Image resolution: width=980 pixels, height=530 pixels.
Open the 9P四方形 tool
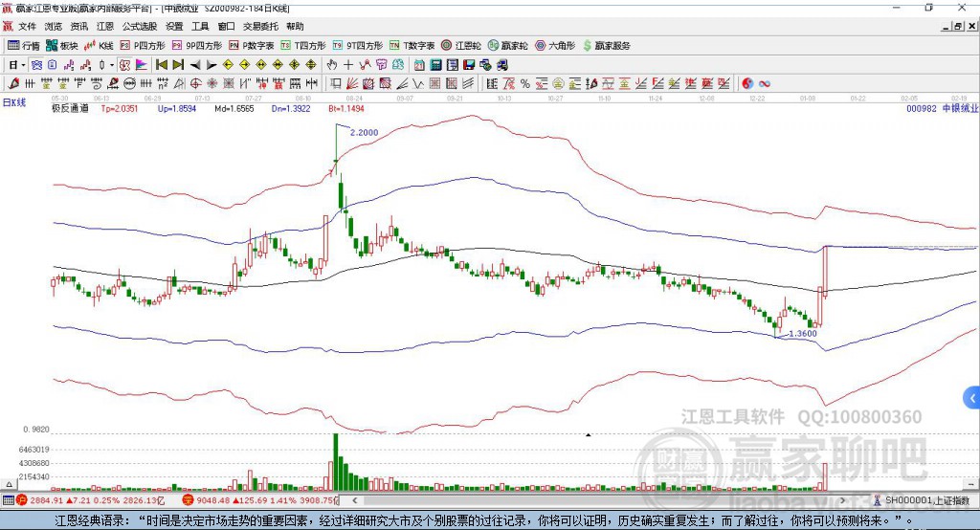click(197, 46)
